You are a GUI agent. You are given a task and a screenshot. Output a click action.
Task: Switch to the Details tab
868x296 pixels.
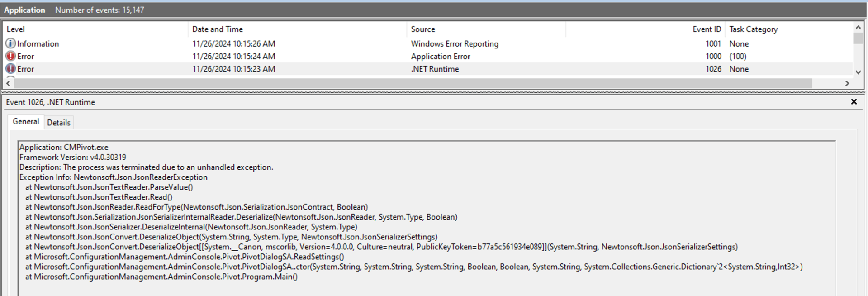[x=59, y=123]
